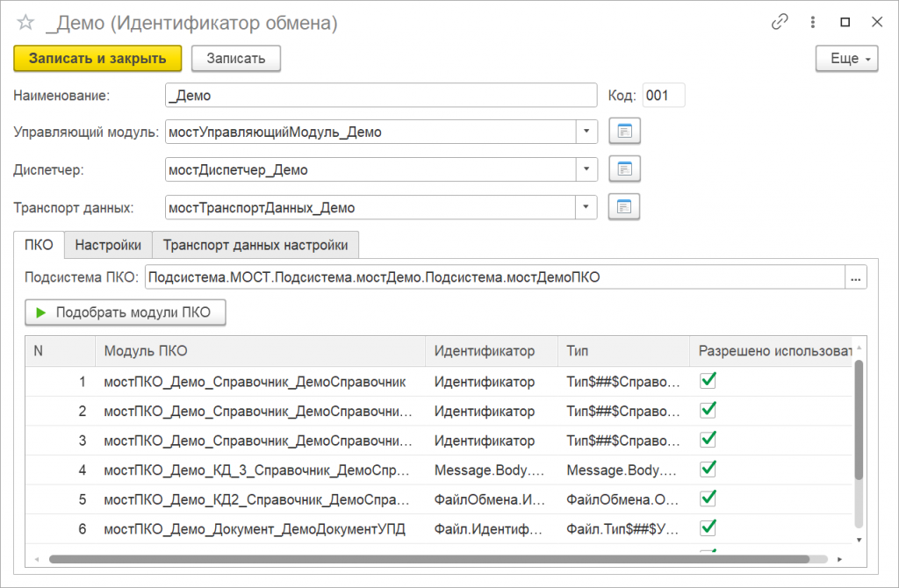This screenshot has height=588, width=899.
Task: Expand the Диспетчер dropdown list
Action: 586,169
